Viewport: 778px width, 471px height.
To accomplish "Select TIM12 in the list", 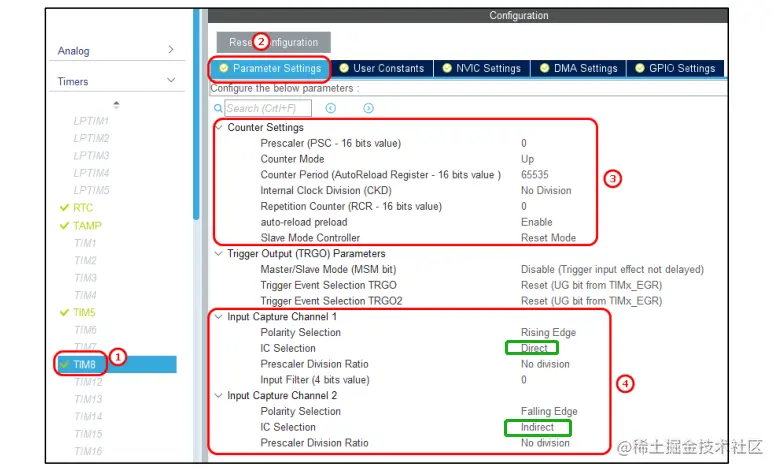I will coord(88,382).
